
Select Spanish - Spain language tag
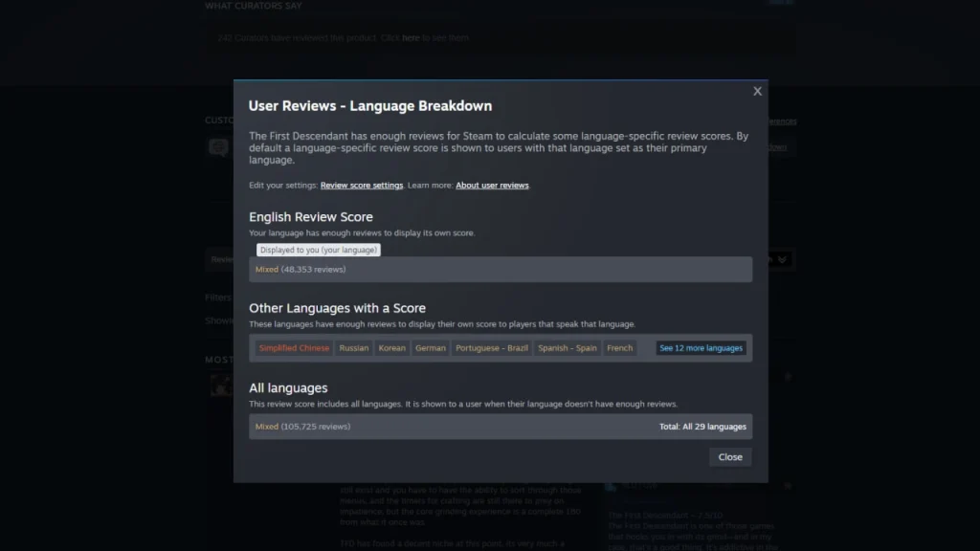coord(567,348)
